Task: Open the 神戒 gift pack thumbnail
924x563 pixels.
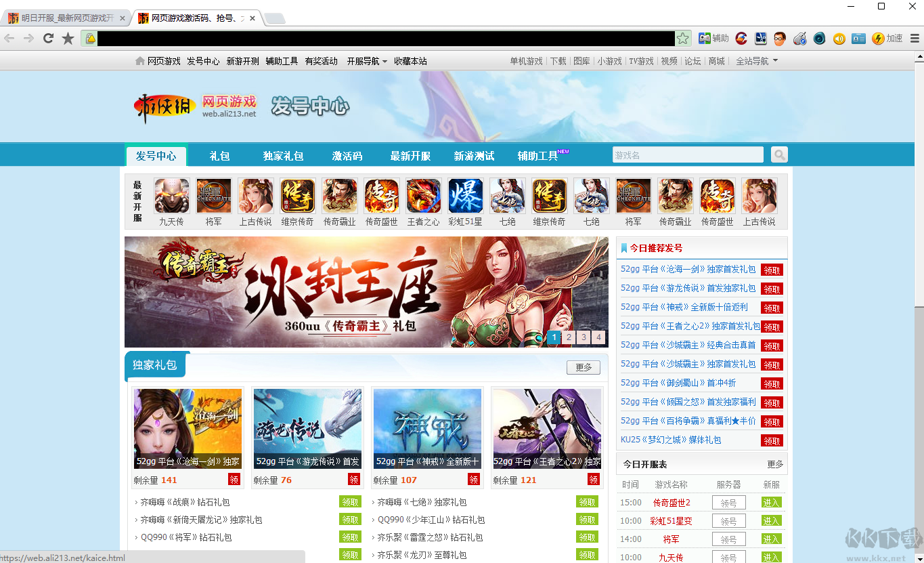Action: pos(427,429)
